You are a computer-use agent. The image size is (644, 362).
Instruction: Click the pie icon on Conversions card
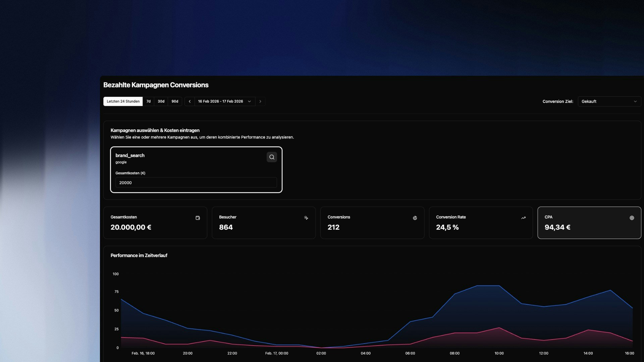coord(415,218)
